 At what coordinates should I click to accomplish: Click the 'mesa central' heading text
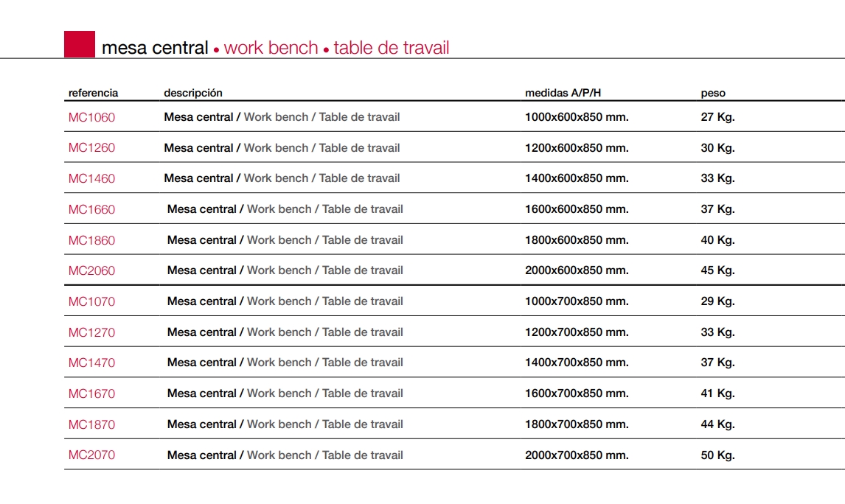point(155,49)
